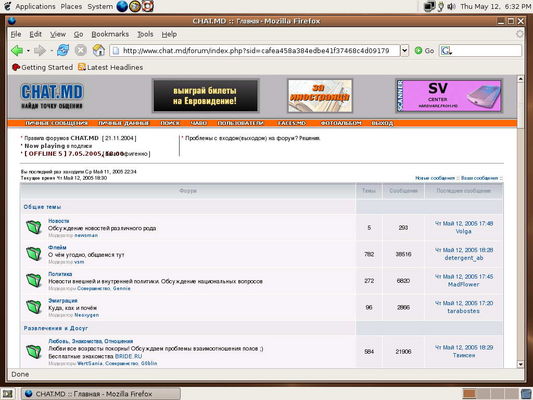The width and height of the screenshot is (533, 400).
Task: Open FACES.MD in orange nav bar
Action: 292,123
